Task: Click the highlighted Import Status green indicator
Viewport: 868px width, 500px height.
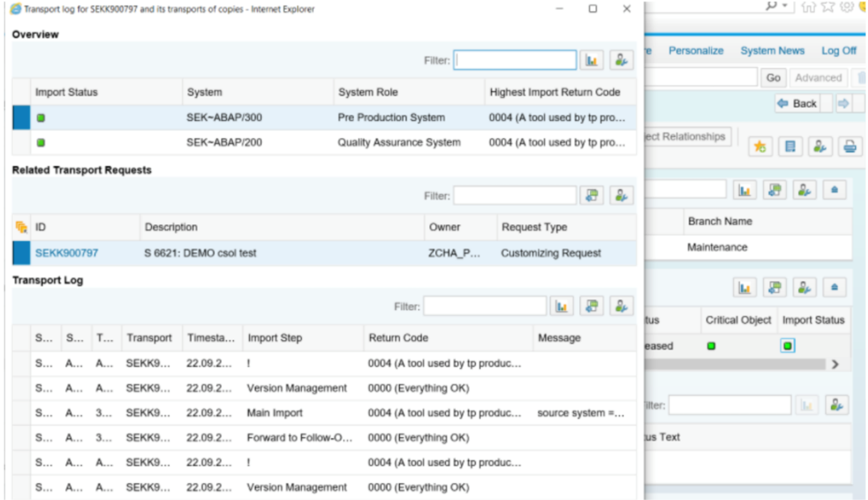Action: 787,345
